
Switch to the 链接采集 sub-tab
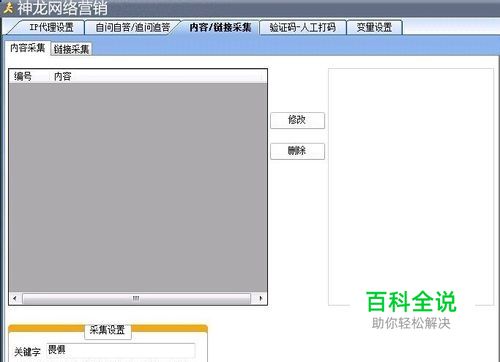pyautogui.click(x=71, y=49)
